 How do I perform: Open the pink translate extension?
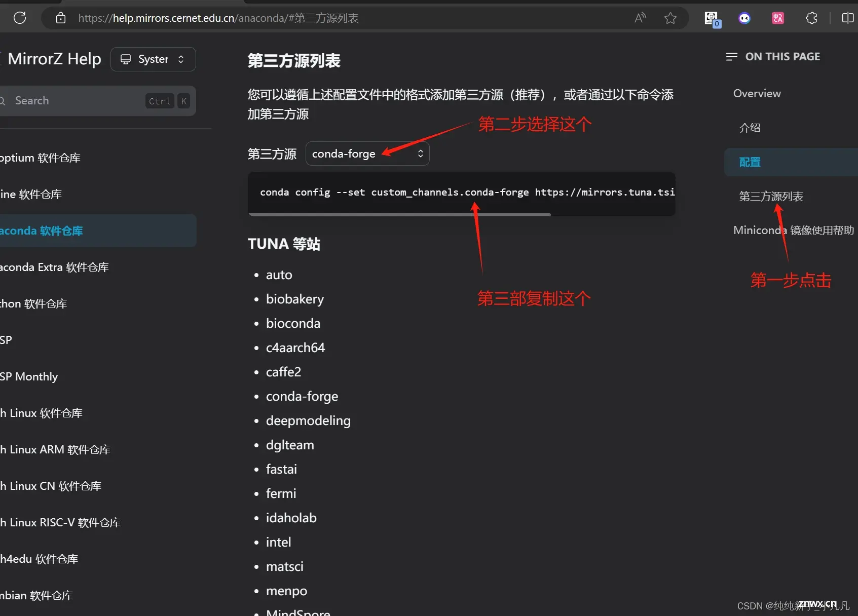tap(778, 18)
